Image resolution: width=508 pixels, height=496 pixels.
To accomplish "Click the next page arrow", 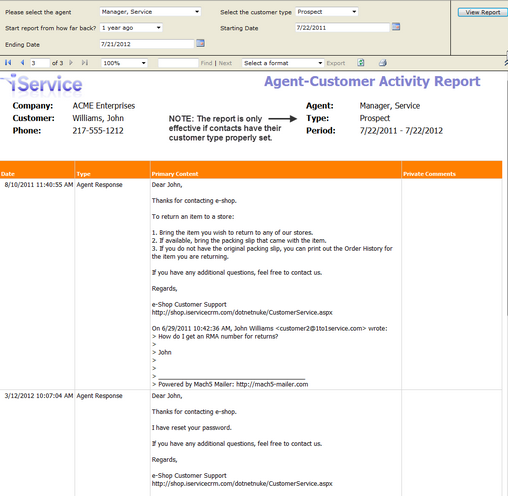I will coord(71,63).
